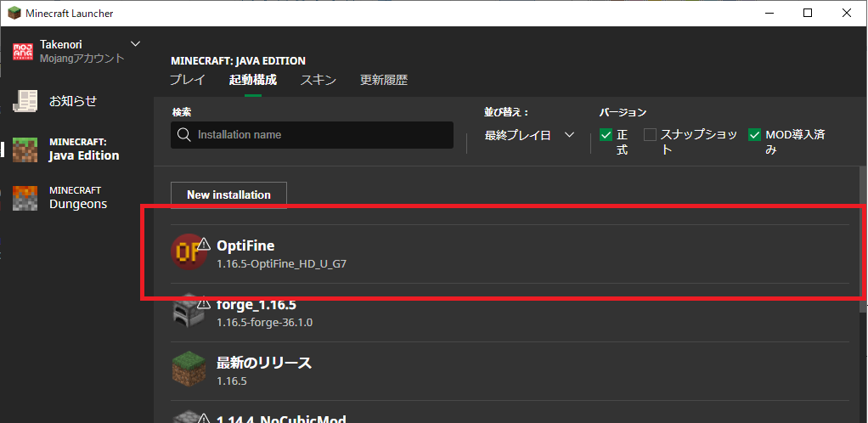Click the Mojang Studios account logo
Screen dimensions: 868x423
(x=25, y=51)
